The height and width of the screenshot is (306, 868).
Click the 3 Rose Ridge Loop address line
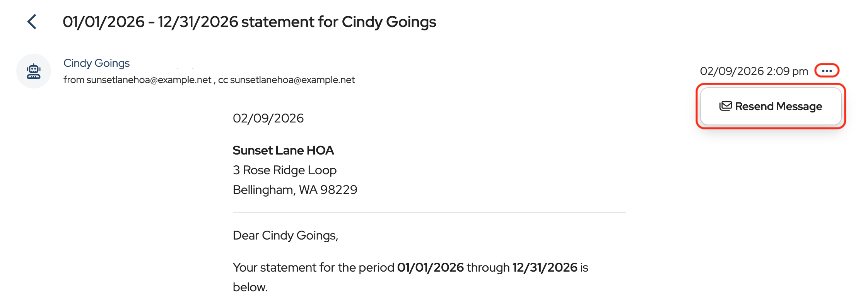[x=284, y=170]
